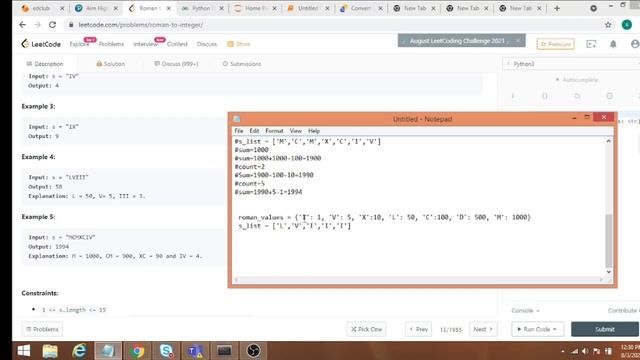640x360 pixels.
Task: Click the browser back arrow
Action: pyautogui.click(x=22, y=25)
